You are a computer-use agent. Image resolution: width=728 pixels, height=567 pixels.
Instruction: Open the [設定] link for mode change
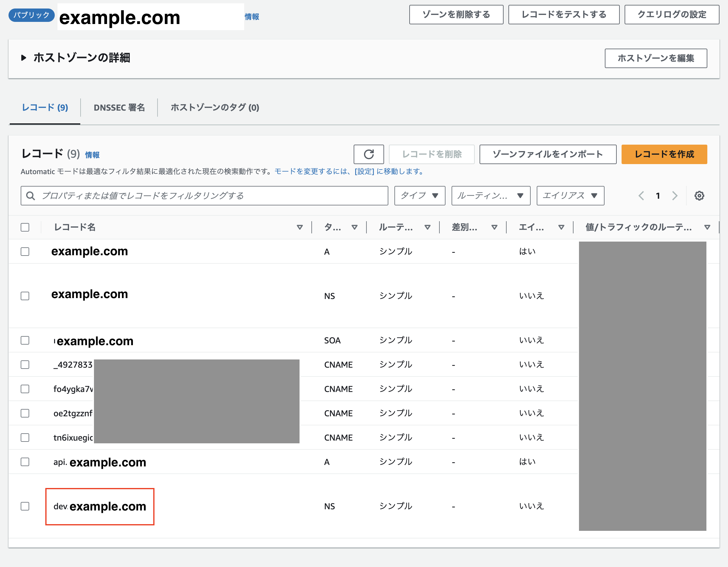pyautogui.click(x=364, y=171)
